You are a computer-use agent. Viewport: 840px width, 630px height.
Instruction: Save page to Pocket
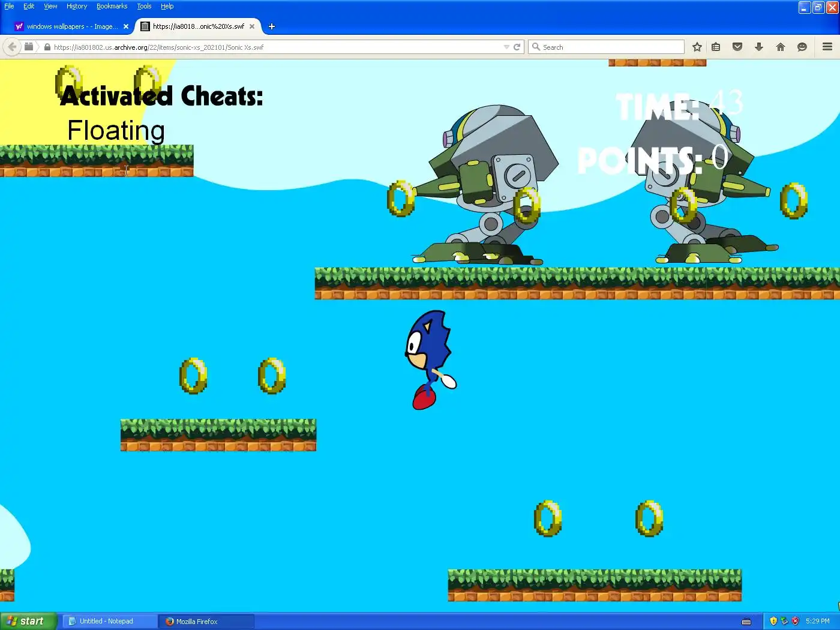point(737,47)
